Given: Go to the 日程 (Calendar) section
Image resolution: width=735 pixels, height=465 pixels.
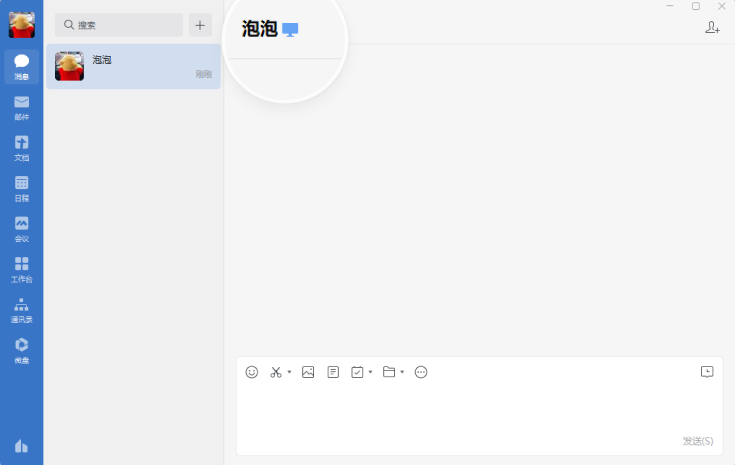Looking at the screenshot, I should tap(21, 188).
